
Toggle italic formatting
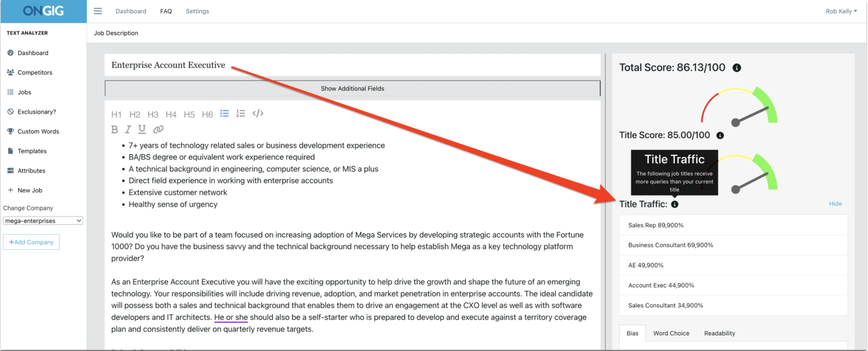[x=128, y=129]
